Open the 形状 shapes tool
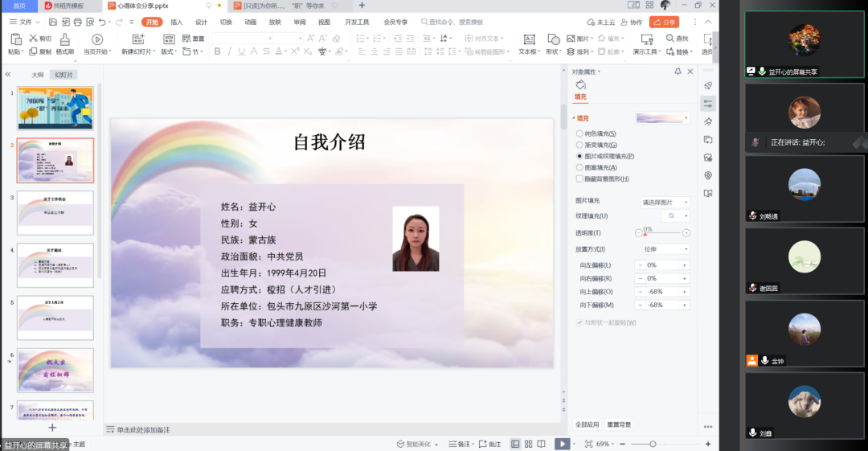The width and height of the screenshot is (868, 451). 553,39
